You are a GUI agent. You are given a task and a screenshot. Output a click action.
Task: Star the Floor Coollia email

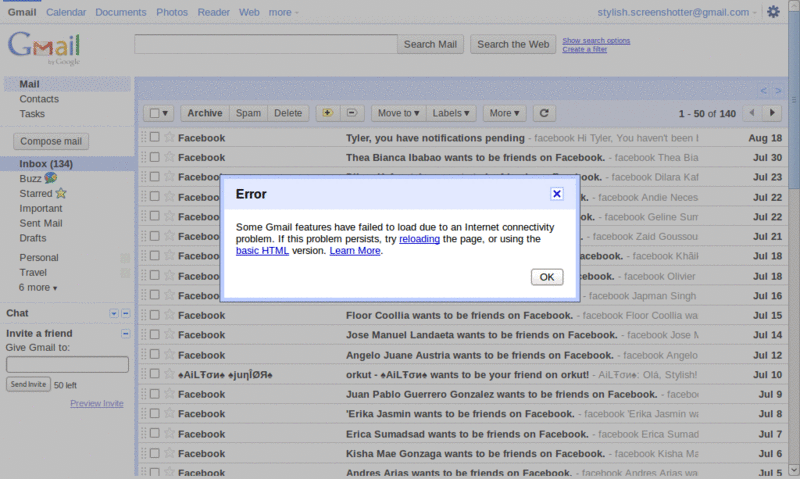click(169, 315)
